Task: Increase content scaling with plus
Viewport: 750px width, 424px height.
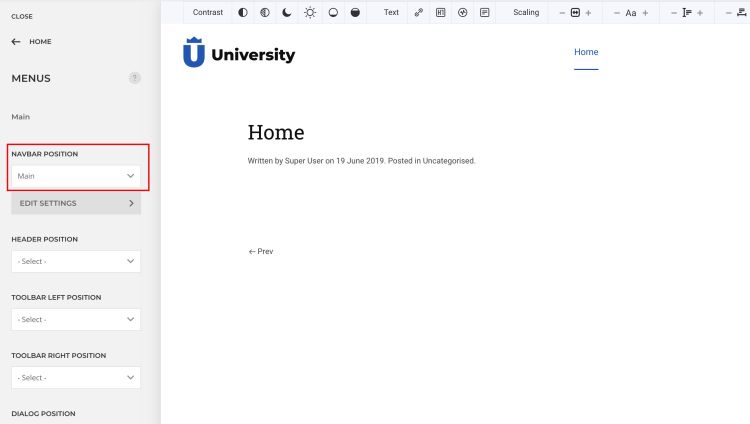Action: [x=588, y=13]
